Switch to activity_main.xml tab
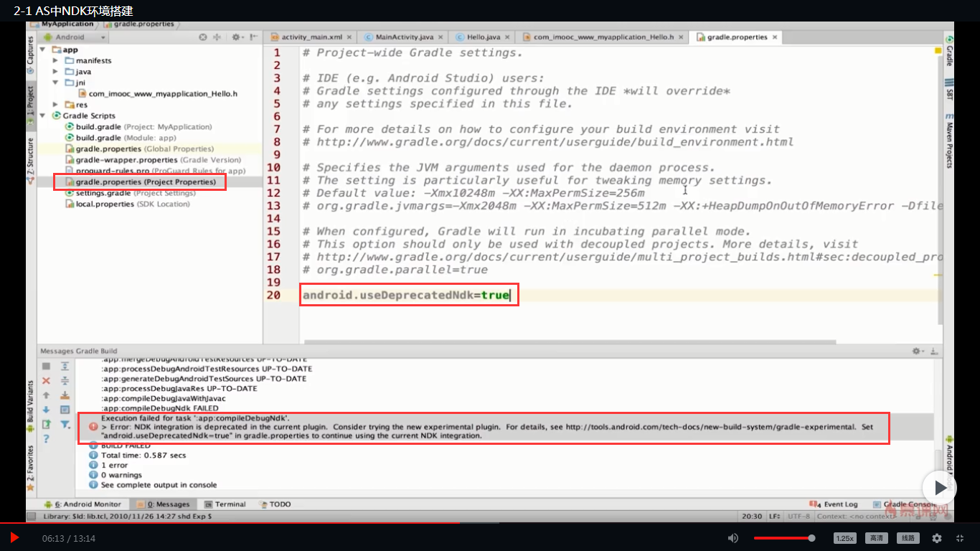This screenshot has height=551, width=980. tap(311, 37)
